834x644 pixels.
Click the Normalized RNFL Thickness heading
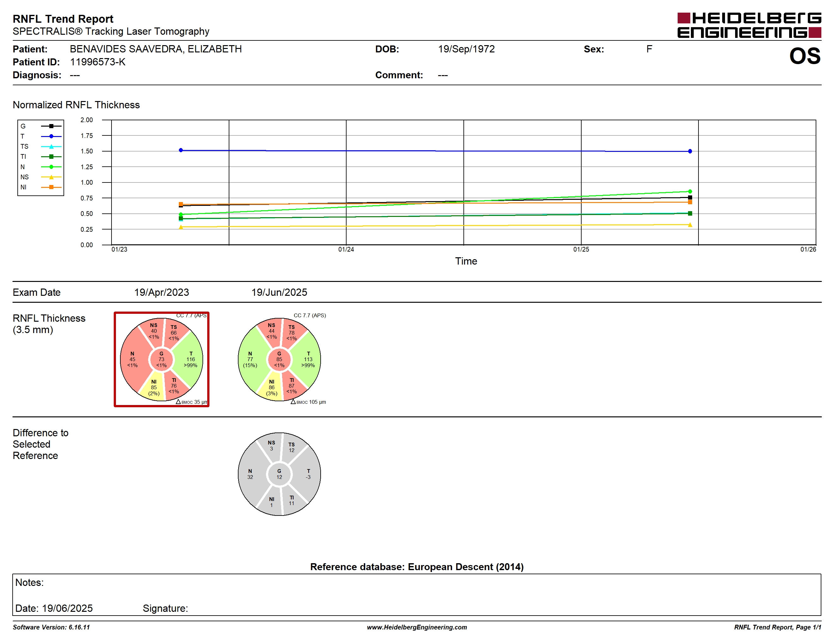click(x=76, y=105)
